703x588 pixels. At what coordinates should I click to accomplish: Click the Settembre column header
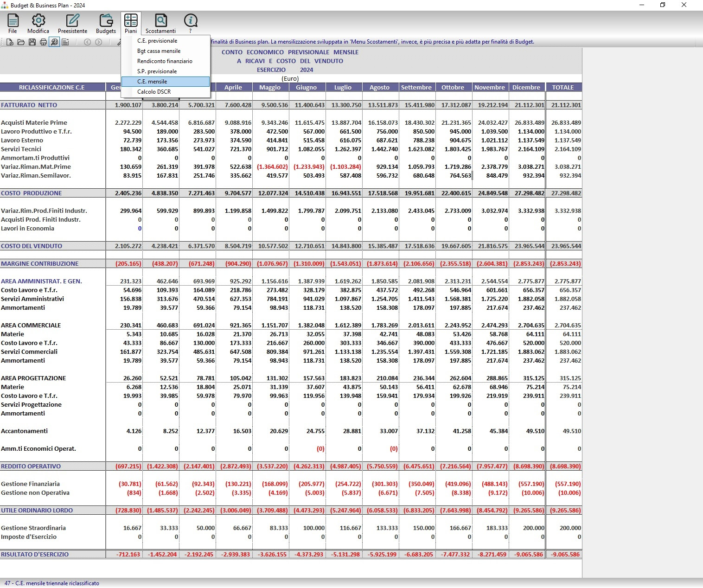click(416, 87)
